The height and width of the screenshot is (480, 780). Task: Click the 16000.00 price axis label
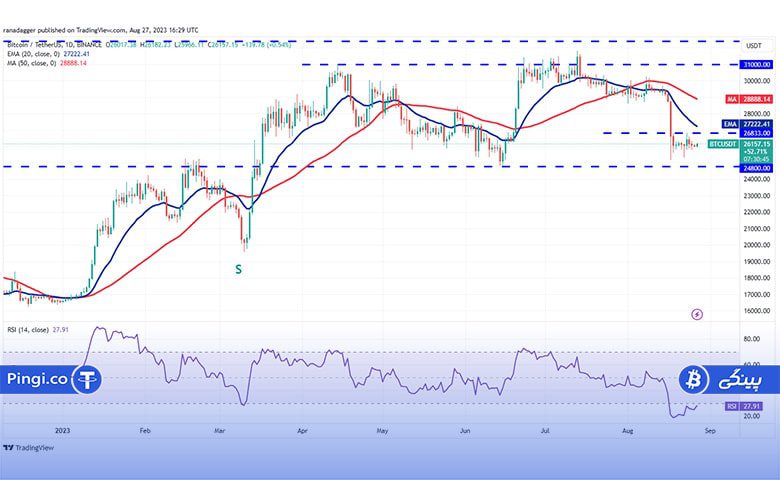point(757,311)
